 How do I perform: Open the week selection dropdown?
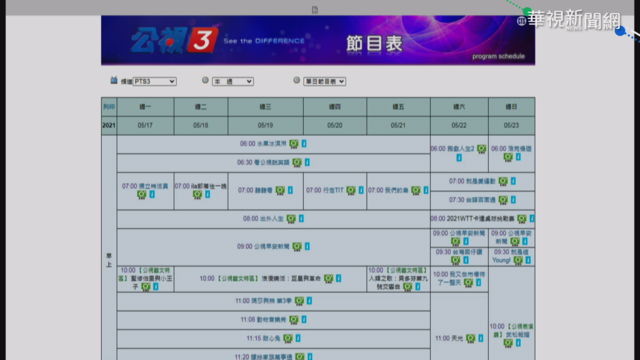point(233,81)
